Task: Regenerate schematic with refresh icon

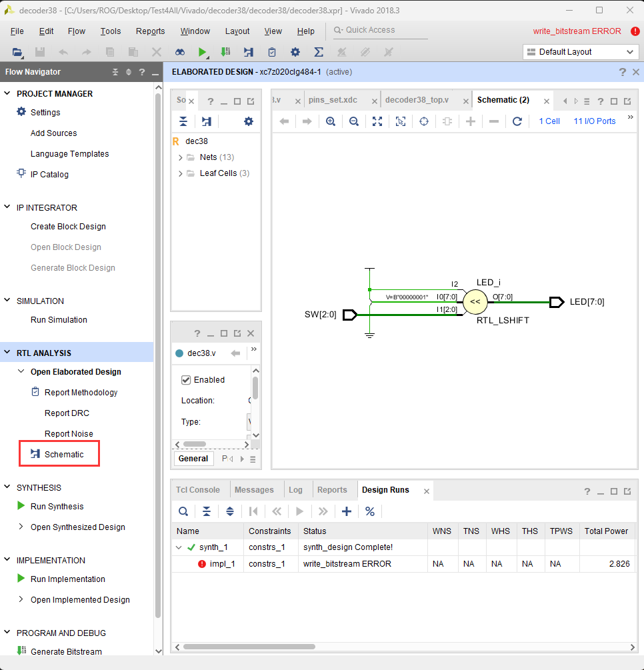Action: [x=517, y=121]
